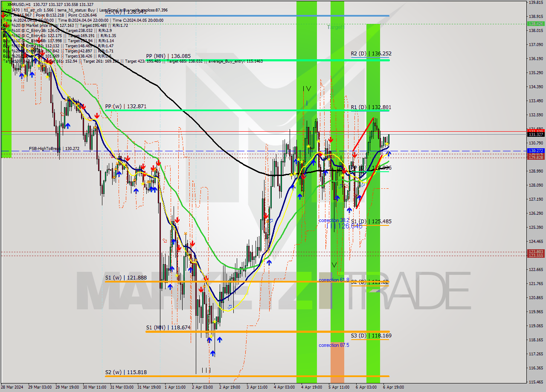Image resolution: width=546 pixels, height=392 pixels.
Task: Click the XMRUSD,H1 chart title
Action: tap(19, 4)
